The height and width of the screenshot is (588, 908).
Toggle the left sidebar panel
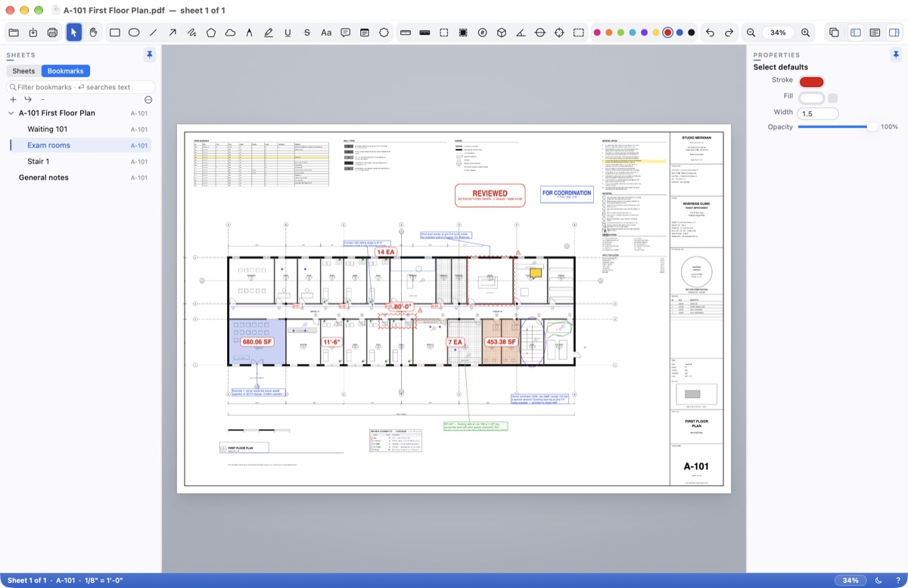coord(856,33)
